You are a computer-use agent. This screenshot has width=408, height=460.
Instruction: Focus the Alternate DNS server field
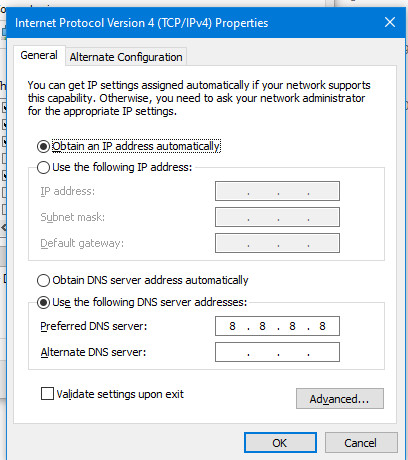277,352
